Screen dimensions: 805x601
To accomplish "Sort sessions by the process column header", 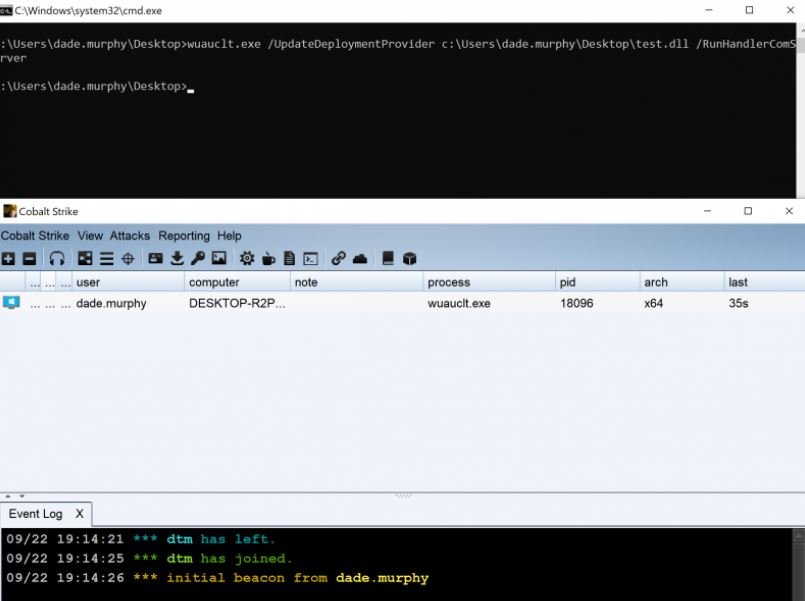I will coord(489,282).
